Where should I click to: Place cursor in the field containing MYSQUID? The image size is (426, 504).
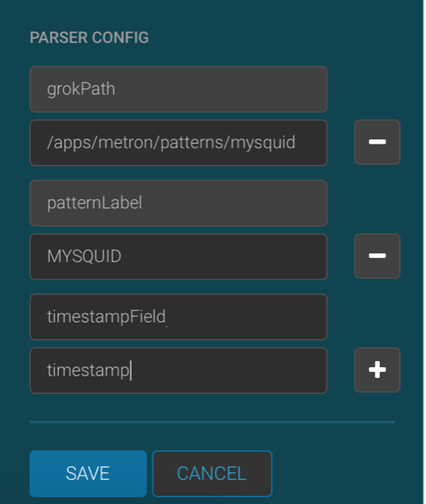(178, 256)
